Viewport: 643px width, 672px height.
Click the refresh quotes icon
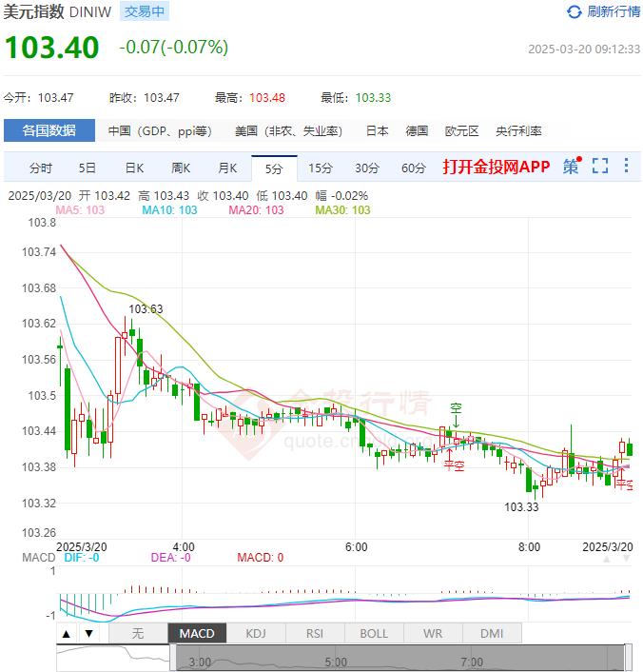click(x=574, y=12)
